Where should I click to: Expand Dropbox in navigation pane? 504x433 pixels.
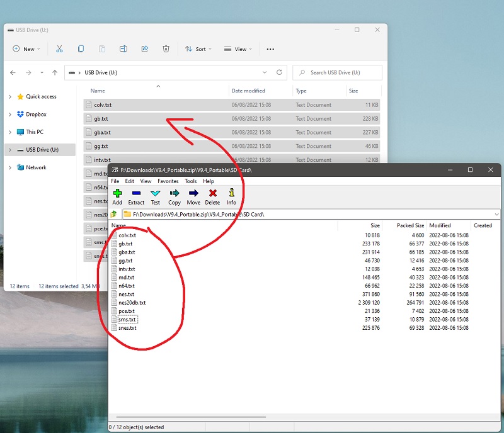[10, 115]
